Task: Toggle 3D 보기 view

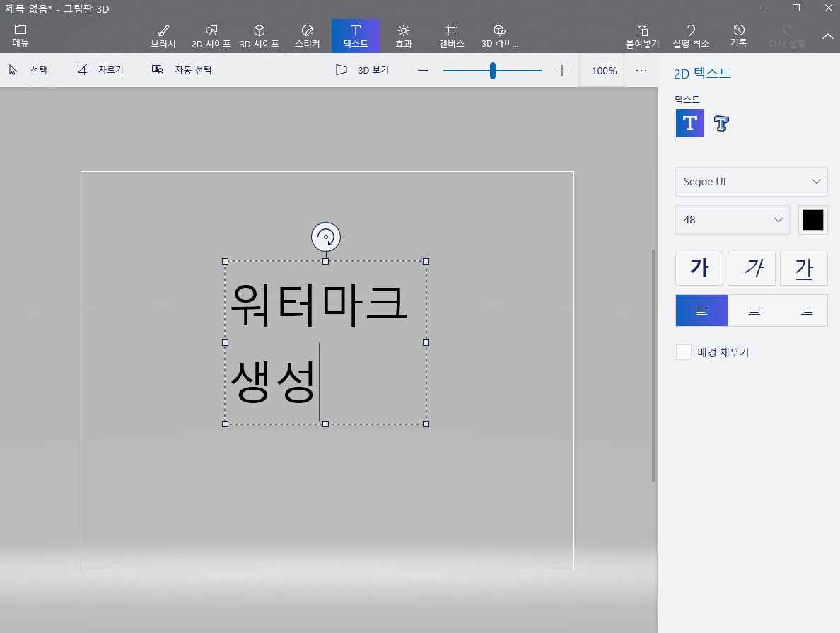Action: (363, 70)
